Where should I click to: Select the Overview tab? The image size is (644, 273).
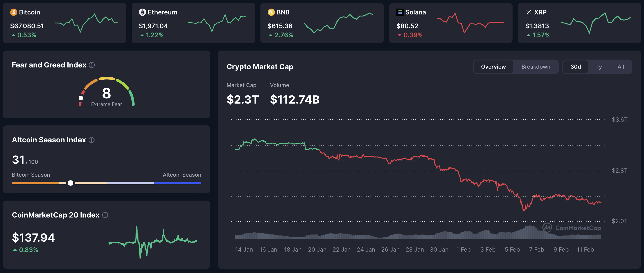point(493,67)
